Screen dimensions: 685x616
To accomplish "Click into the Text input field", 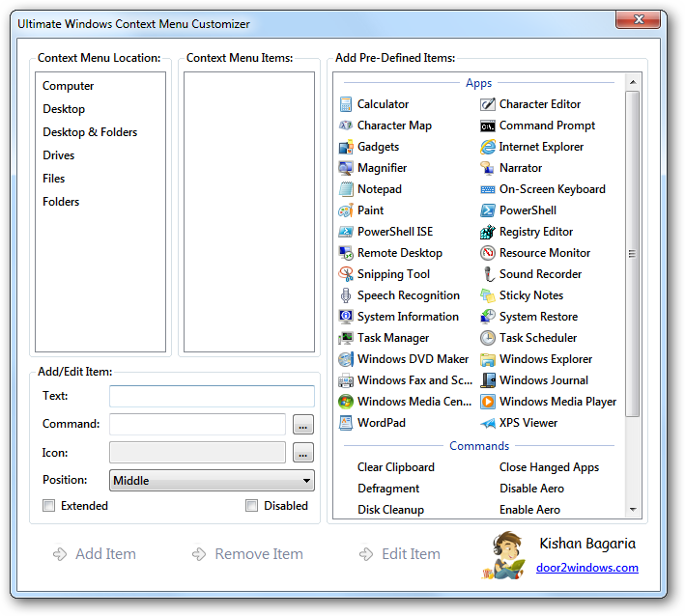I will click(212, 396).
